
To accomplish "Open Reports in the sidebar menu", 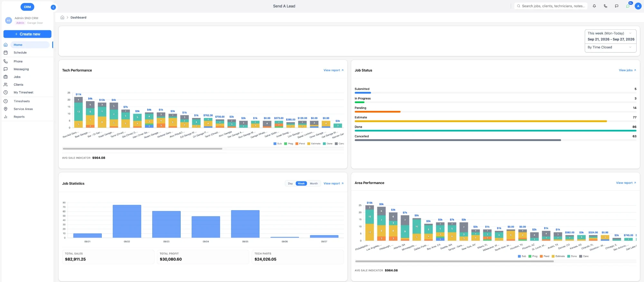I will (19, 117).
